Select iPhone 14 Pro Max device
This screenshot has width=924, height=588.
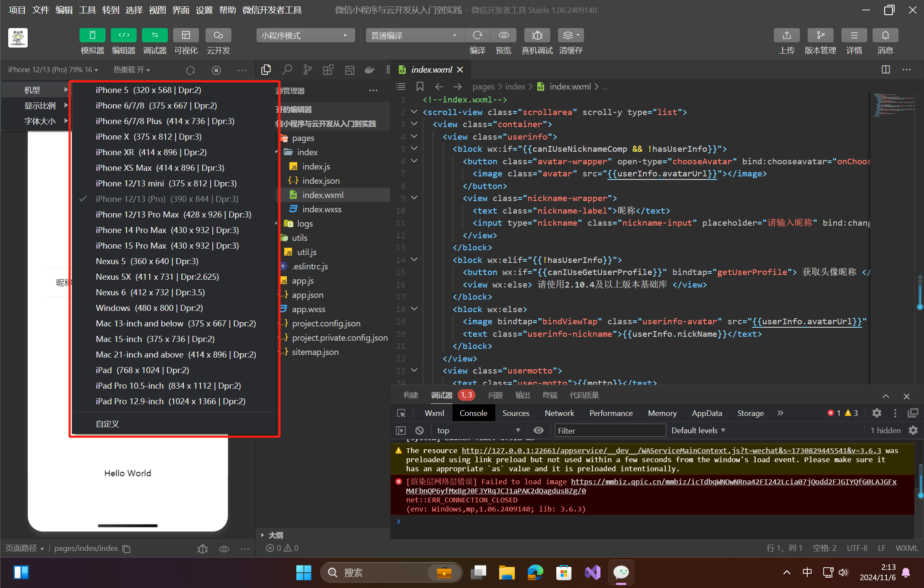click(x=167, y=230)
